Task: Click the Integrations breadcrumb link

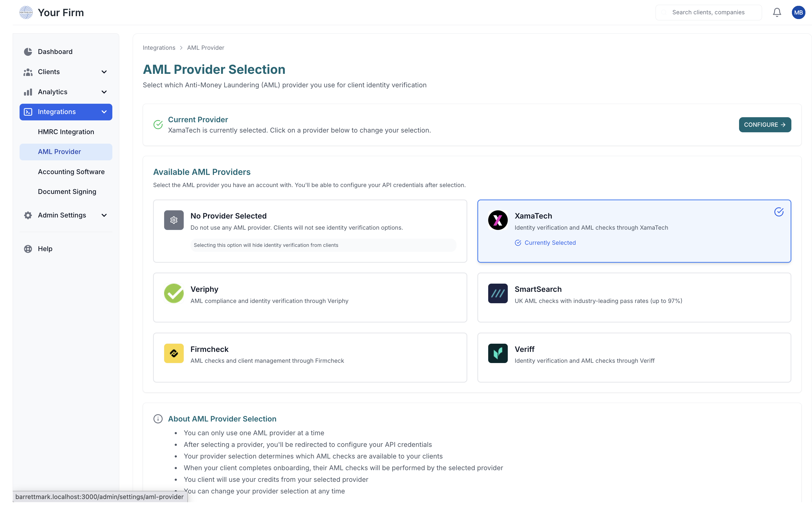Action: [159, 48]
